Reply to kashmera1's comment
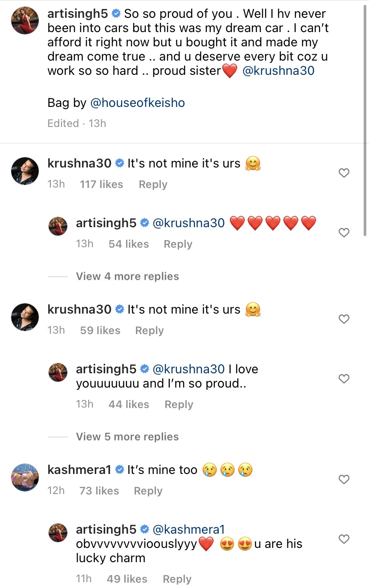369x588 pixels. (148, 490)
